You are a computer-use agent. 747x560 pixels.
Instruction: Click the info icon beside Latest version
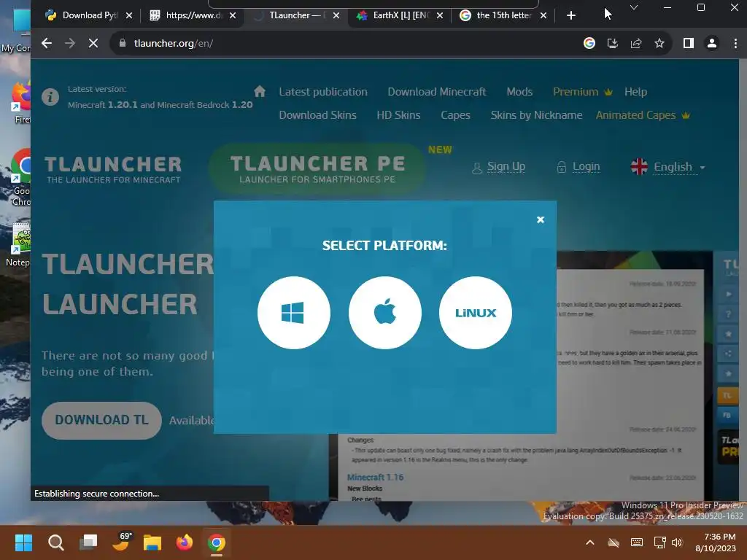[50, 97]
